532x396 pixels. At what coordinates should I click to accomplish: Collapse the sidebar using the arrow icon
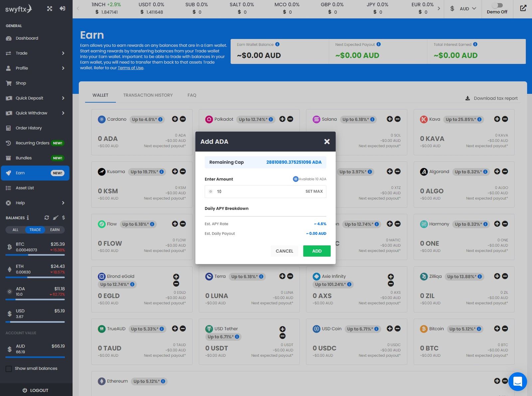pos(62,9)
